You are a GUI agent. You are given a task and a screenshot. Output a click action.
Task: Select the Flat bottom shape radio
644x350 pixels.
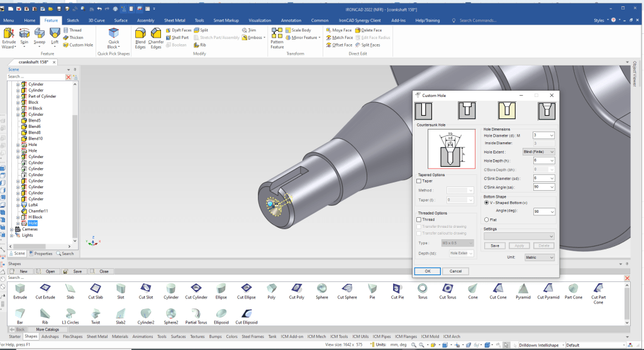(486, 219)
